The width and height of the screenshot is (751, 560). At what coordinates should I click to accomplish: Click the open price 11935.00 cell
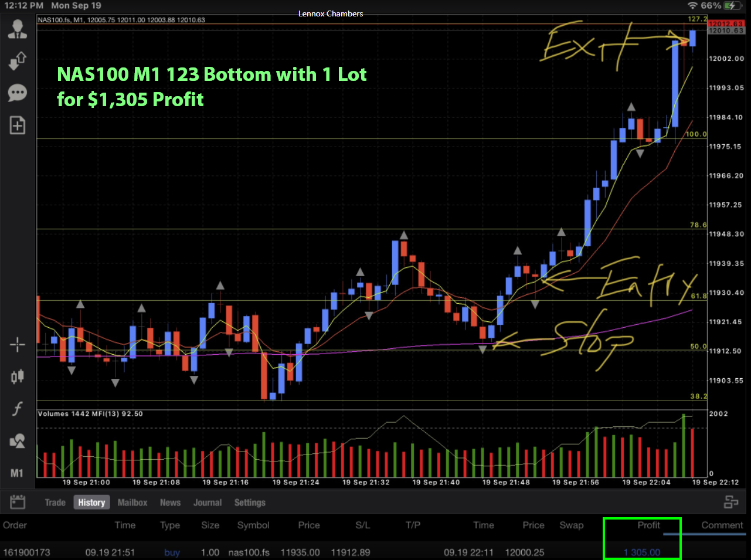[x=300, y=552]
